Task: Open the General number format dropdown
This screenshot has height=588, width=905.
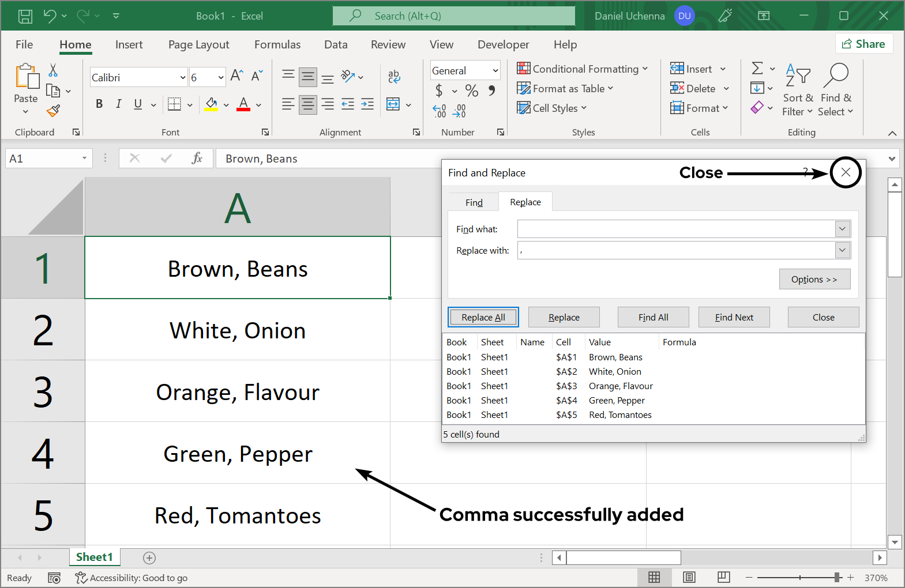Action: point(495,70)
